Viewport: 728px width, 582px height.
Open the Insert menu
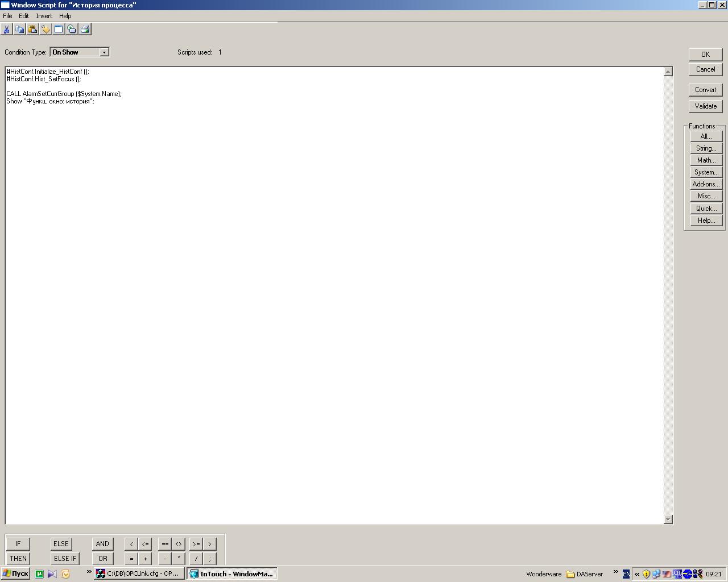tap(44, 16)
